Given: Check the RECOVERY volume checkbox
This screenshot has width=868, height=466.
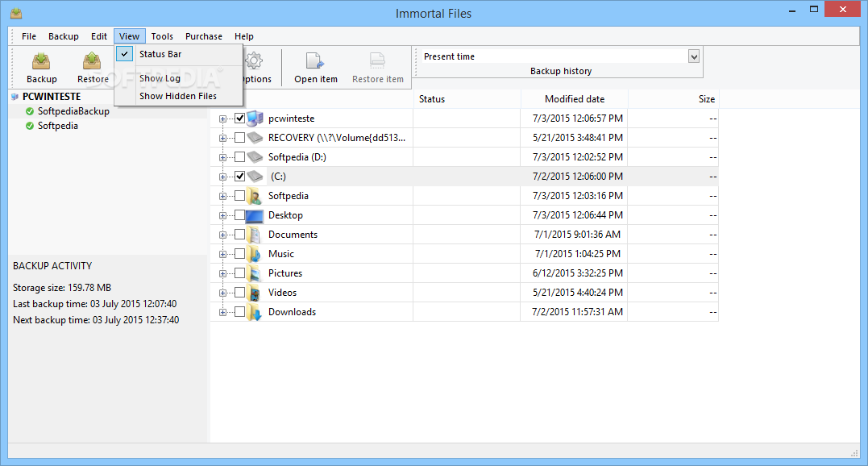Looking at the screenshot, I should coord(239,137).
